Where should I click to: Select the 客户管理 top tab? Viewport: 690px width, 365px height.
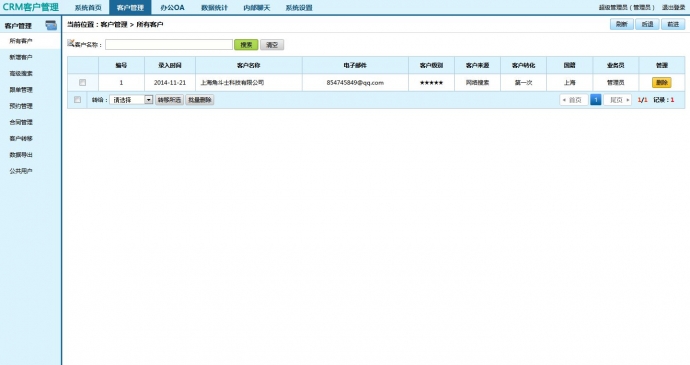tap(130, 7)
